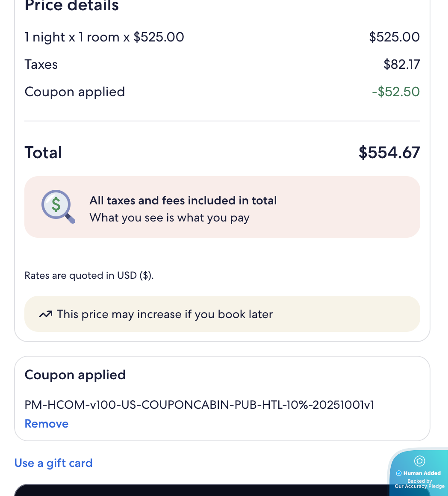The height and width of the screenshot is (496, 448).
Task: Remove the applied coupon
Action: (x=47, y=424)
